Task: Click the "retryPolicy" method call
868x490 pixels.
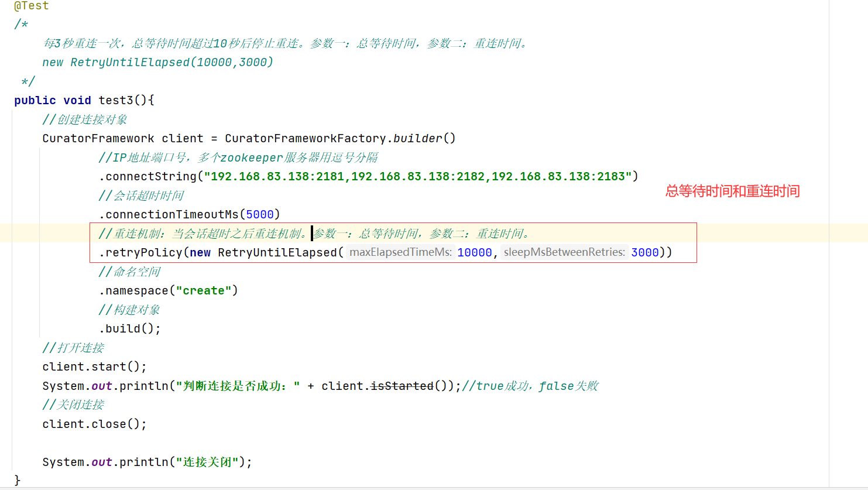Action: pos(144,252)
